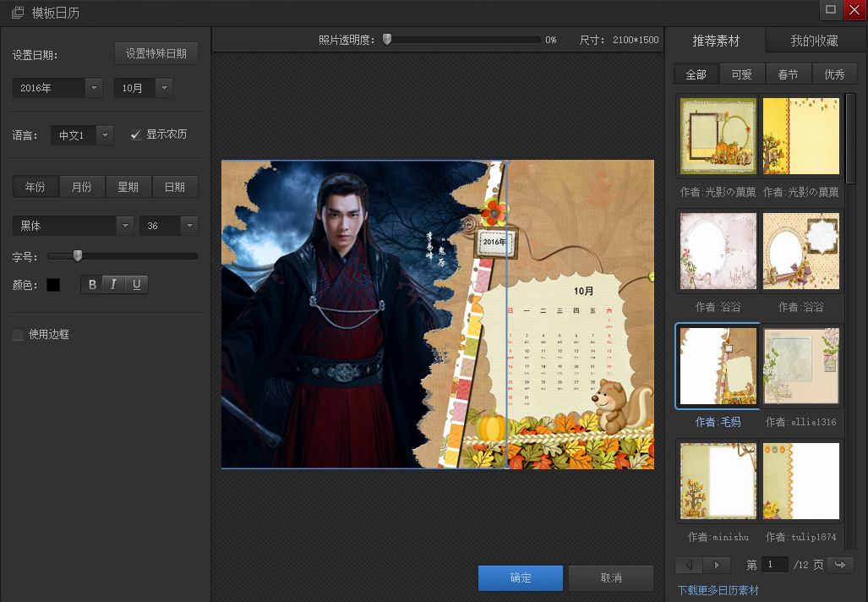Select the template thumbnail by 作者:毛妈

coord(717,365)
